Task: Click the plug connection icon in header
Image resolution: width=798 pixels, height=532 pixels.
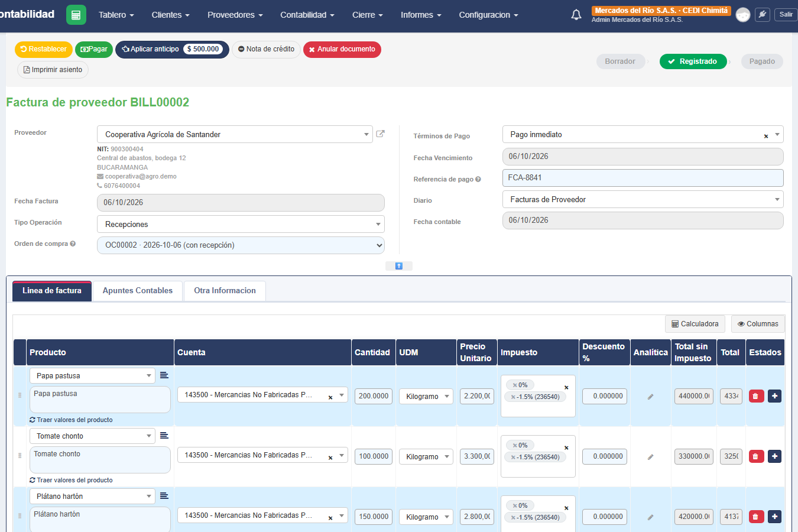Action: click(763, 15)
